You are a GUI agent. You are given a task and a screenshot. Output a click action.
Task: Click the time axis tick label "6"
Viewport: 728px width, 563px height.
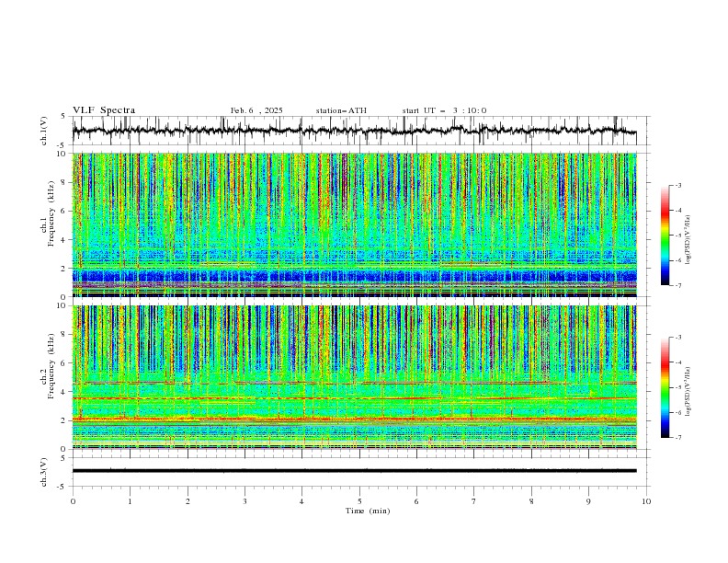click(x=416, y=501)
